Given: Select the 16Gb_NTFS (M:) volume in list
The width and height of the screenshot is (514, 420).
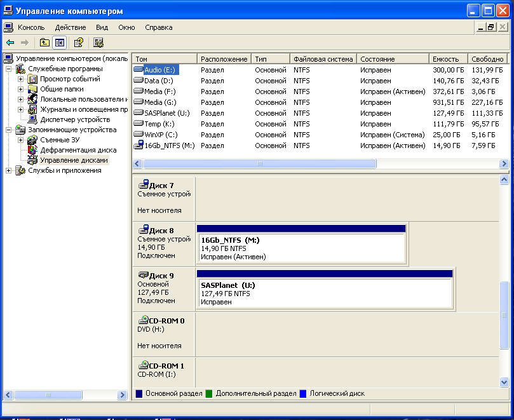Looking at the screenshot, I should point(168,146).
